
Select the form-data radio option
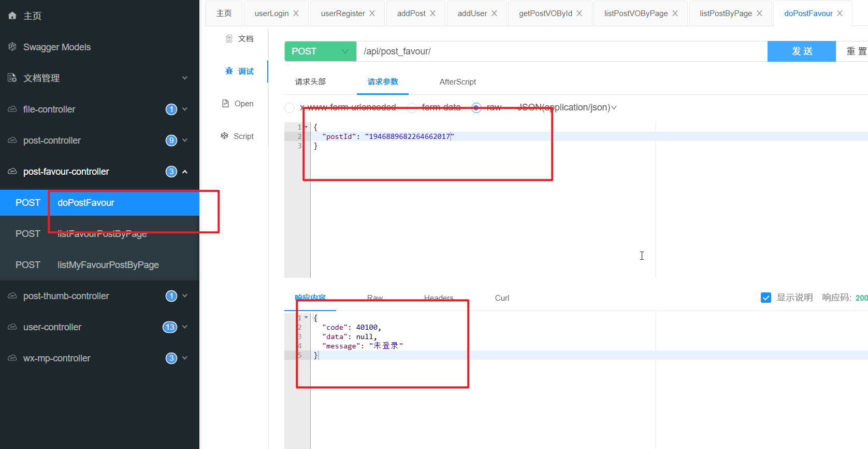(412, 107)
